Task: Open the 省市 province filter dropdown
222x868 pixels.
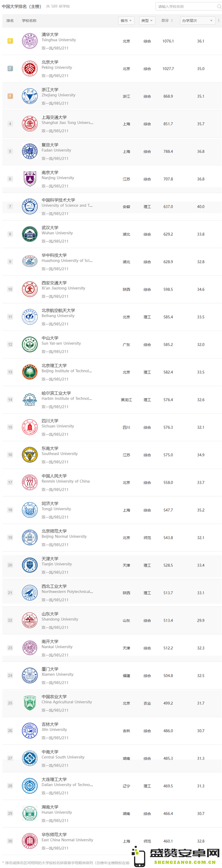Action: pos(126,21)
